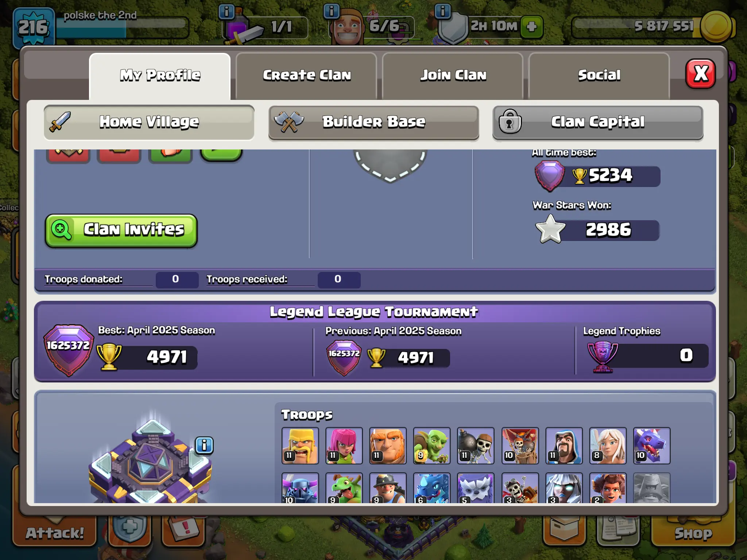Switch to the Join Clan tab
The image size is (747, 560).
[x=453, y=75]
